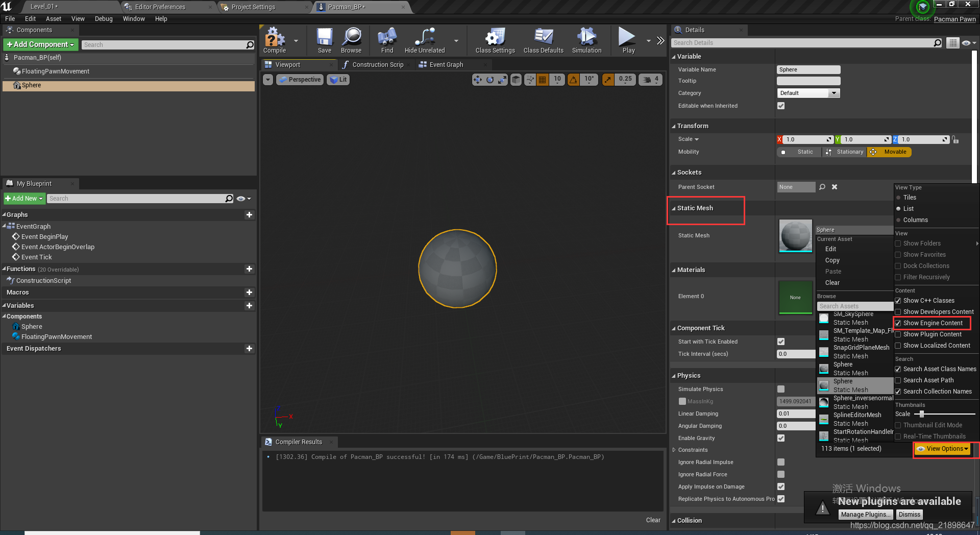Toggle scale snap icon
This screenshot has width=980, height=535.
[x=607, y=80]
